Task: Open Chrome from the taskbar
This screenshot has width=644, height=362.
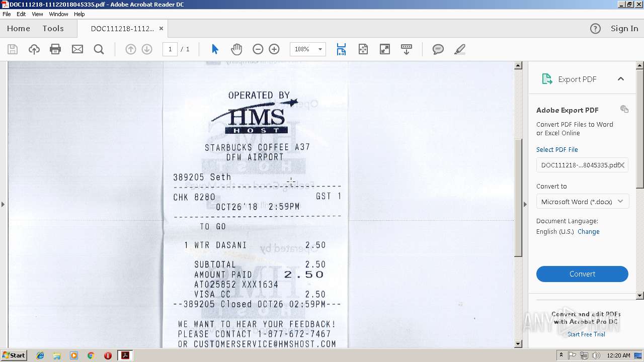Action: (91, 355)
